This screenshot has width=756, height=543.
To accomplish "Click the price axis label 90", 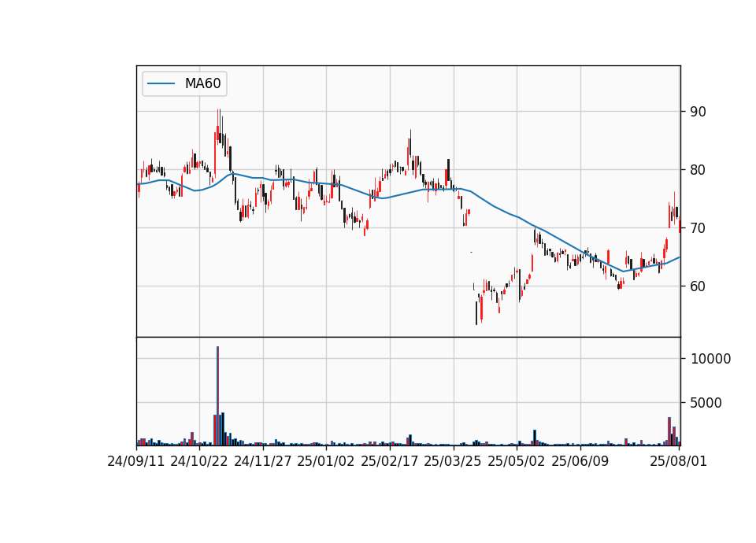I will click(699, 112).
